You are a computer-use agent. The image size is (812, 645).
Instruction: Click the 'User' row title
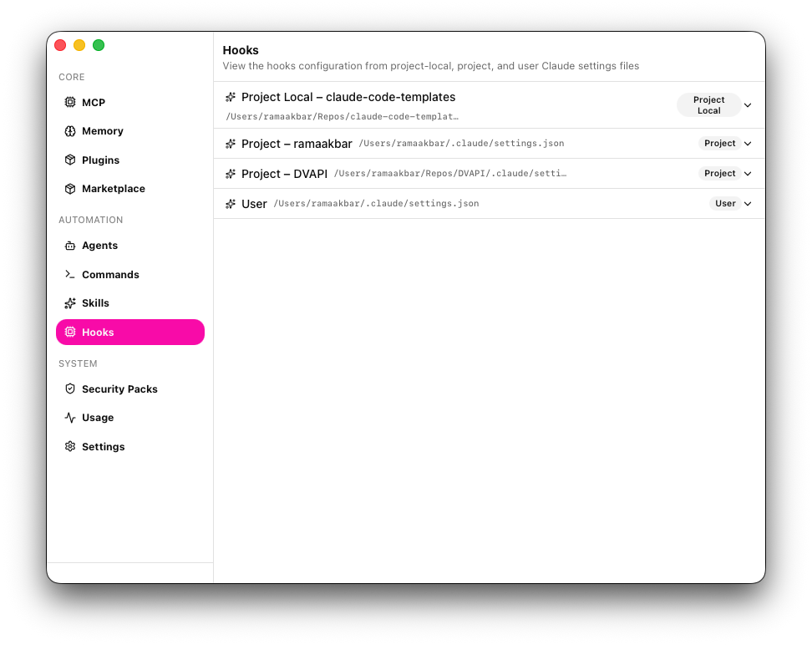(x=254, y=204)
